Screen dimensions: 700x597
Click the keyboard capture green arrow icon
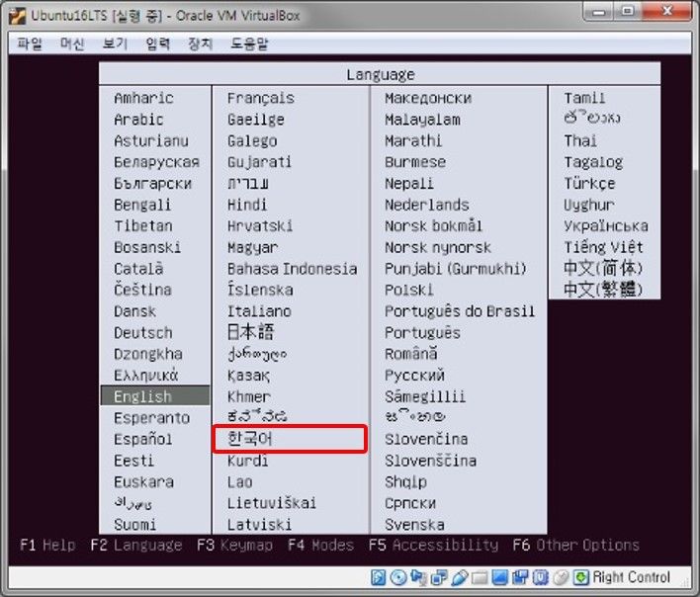pos(580,577)
